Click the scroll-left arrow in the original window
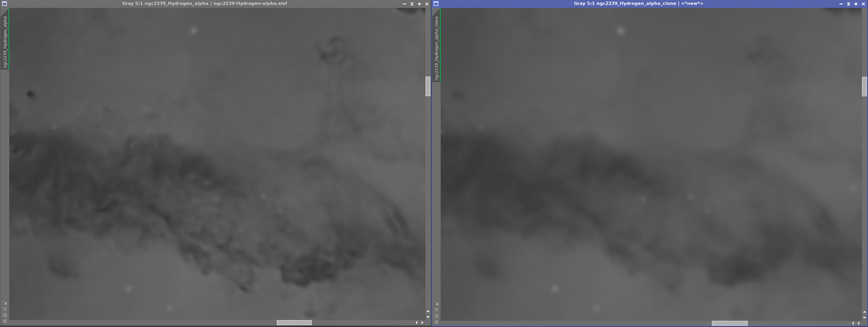The width and height of the screenshot is (868, 327). (x=416, y=323)
